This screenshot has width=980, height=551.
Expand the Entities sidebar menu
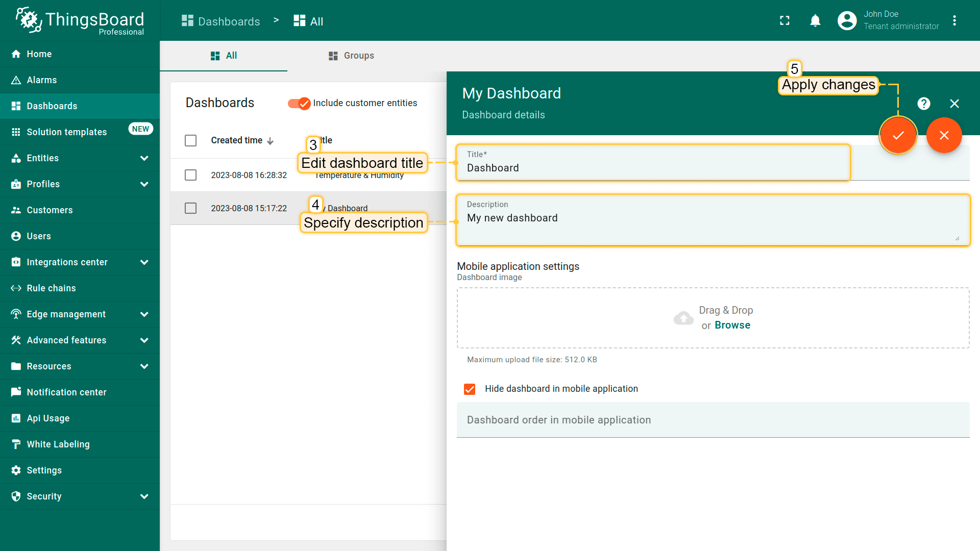[x=144, y=158]
